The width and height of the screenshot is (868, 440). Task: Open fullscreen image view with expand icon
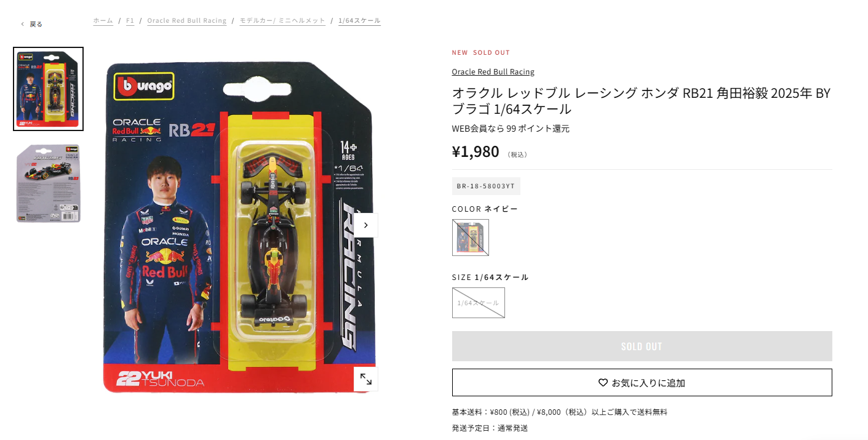[365, 379]
